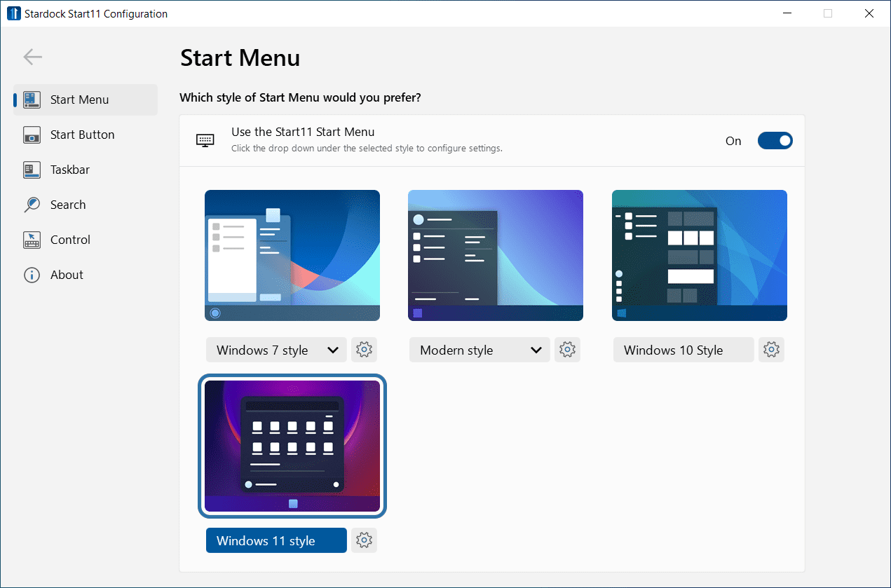Image resolution: width=891 pixels, height=588 pixels.
Task: Open the Search section
Action: pyautogui.click(x=86, y=205)
